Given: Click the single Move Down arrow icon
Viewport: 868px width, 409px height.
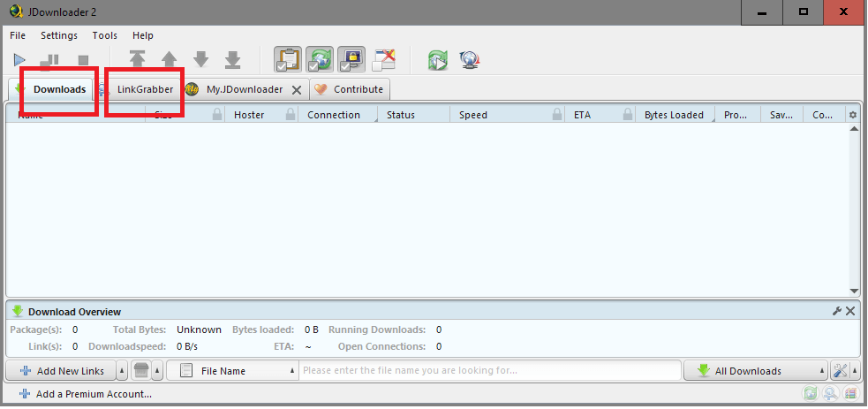Looking at the screenshot, I should click(x=201, y=59).
